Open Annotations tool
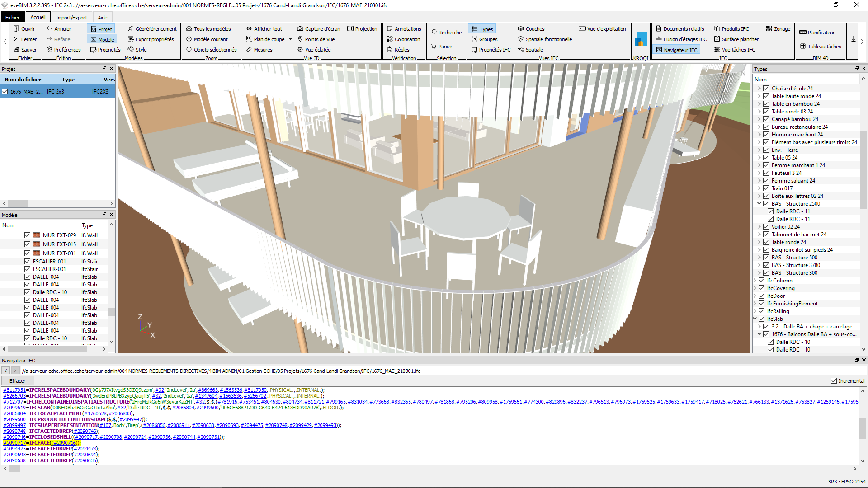The image size is (868, 488). [x=403, y=29]
